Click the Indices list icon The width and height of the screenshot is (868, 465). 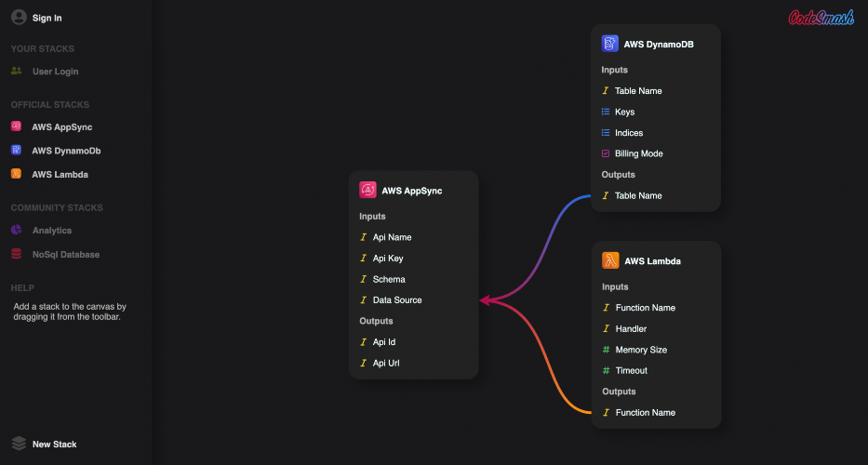click(606, 132)
